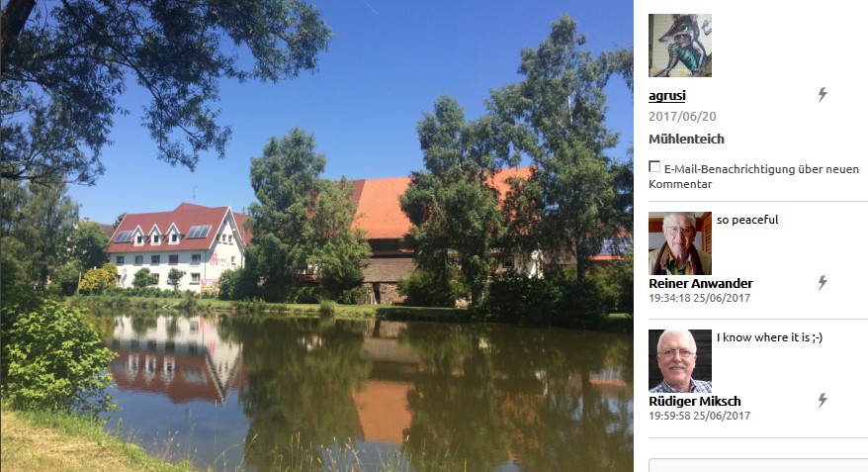Click the lightning icon next to Reiner Anwander

[x=823, y=283]
